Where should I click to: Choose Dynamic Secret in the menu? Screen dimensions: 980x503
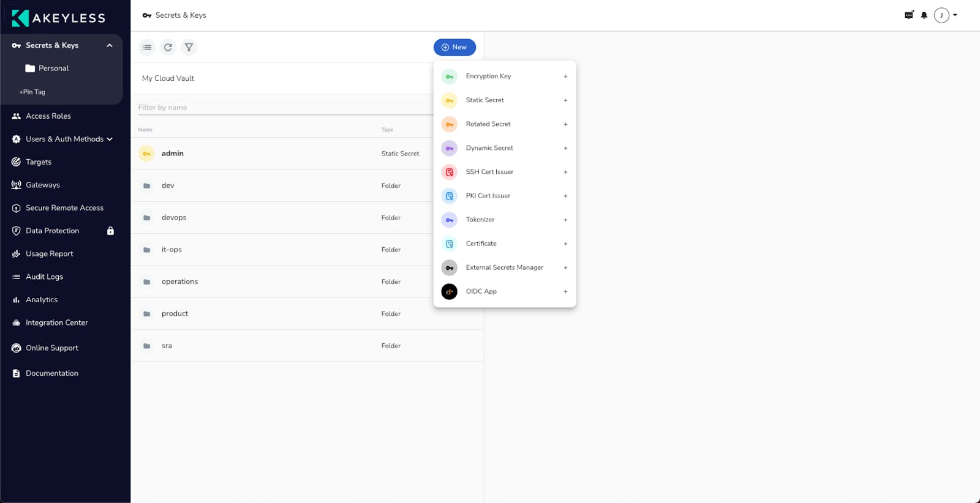pos(489,148)
